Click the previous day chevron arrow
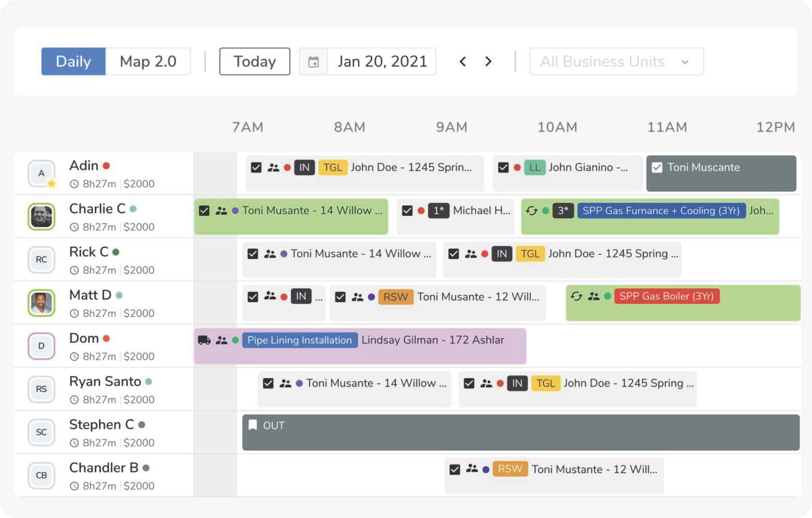 (x=463, y=61)
